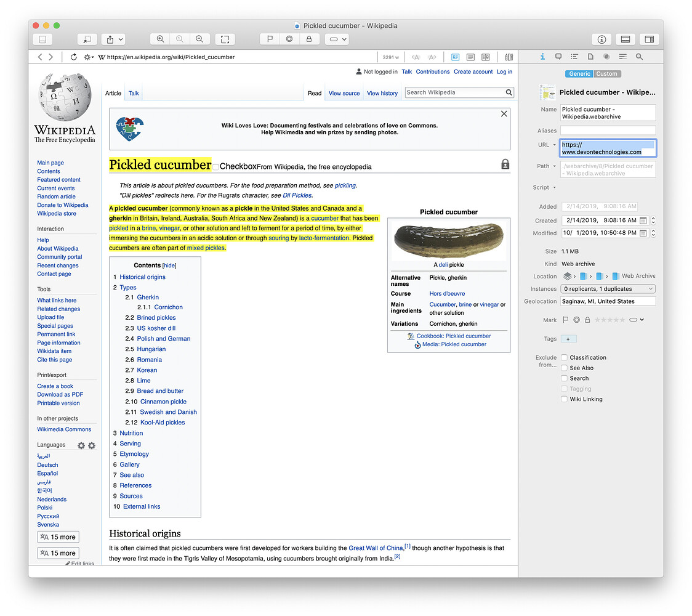Switch to the Custom tab in the inspector
Screen dimensions: 692x616
tap(607, 73)
